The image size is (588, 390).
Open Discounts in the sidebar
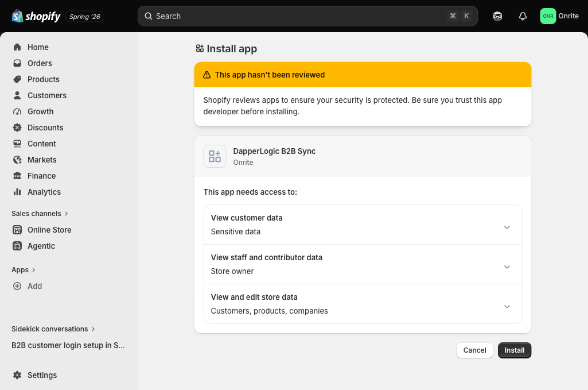45,128
